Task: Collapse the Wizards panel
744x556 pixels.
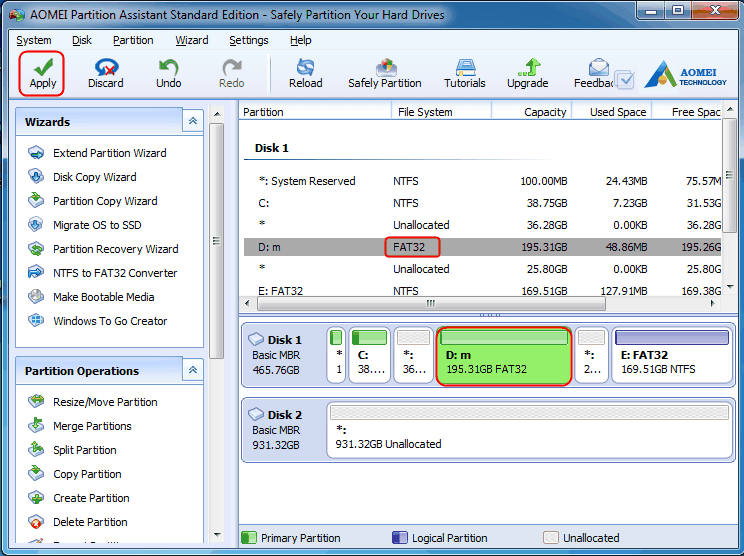Action: tap(193, 121)
